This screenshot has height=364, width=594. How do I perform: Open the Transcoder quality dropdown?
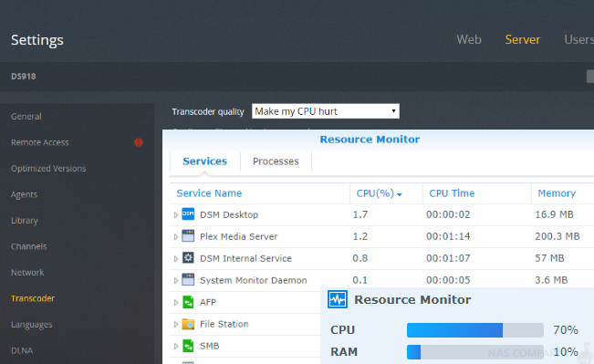click(x=326, y=111)
